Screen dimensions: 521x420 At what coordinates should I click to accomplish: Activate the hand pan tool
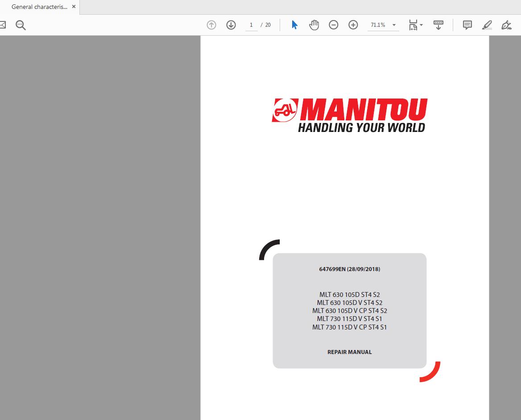pyautogui.click(x=314, y=25)
